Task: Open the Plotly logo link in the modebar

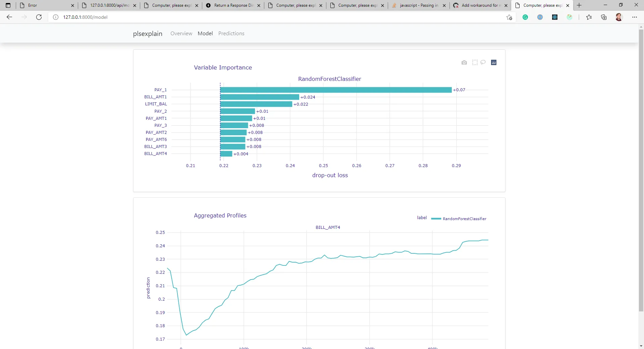Action: (494, 62)
